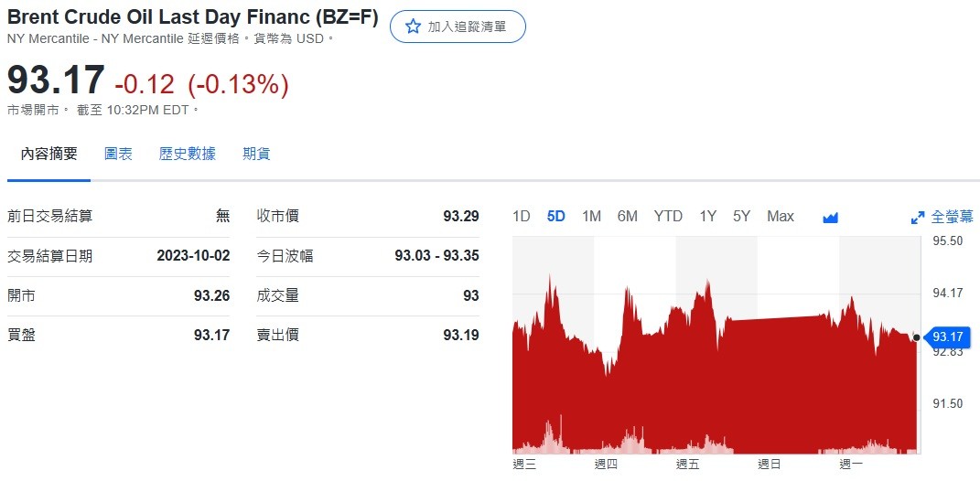Click the star icon to add to watchlist
This screenshot has width=980, height=481.
pos(413,27)
